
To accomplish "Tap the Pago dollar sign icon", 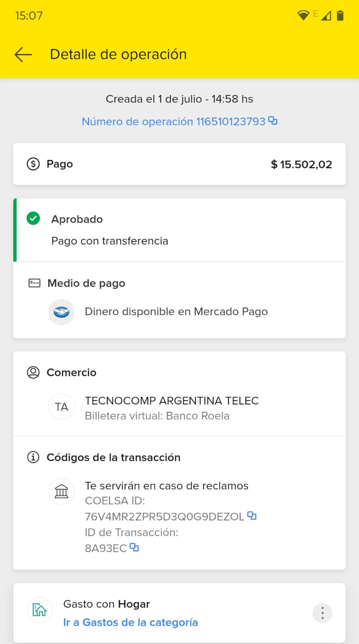I will point(33,164).
